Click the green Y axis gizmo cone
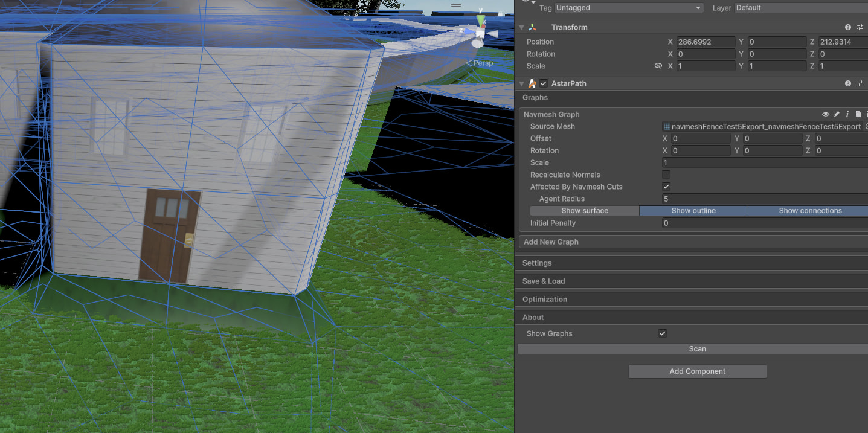Image resolution: width=868 pixels, height=433 pixels. (480, 21)
